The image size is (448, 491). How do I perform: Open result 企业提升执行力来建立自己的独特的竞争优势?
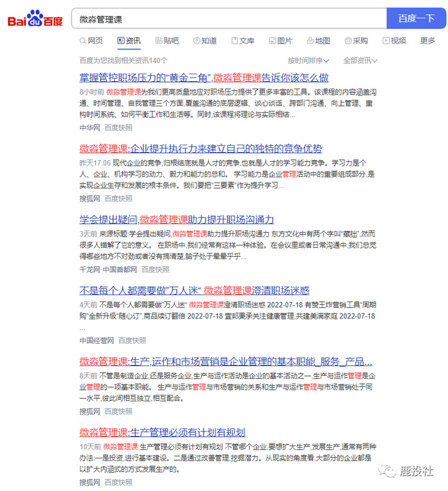(x=201, y=149)
